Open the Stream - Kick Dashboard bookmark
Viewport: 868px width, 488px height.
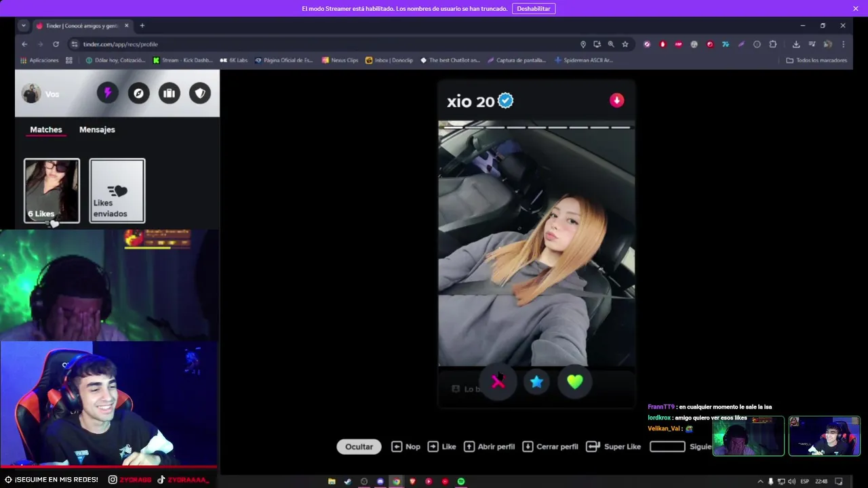coord(183,60)
